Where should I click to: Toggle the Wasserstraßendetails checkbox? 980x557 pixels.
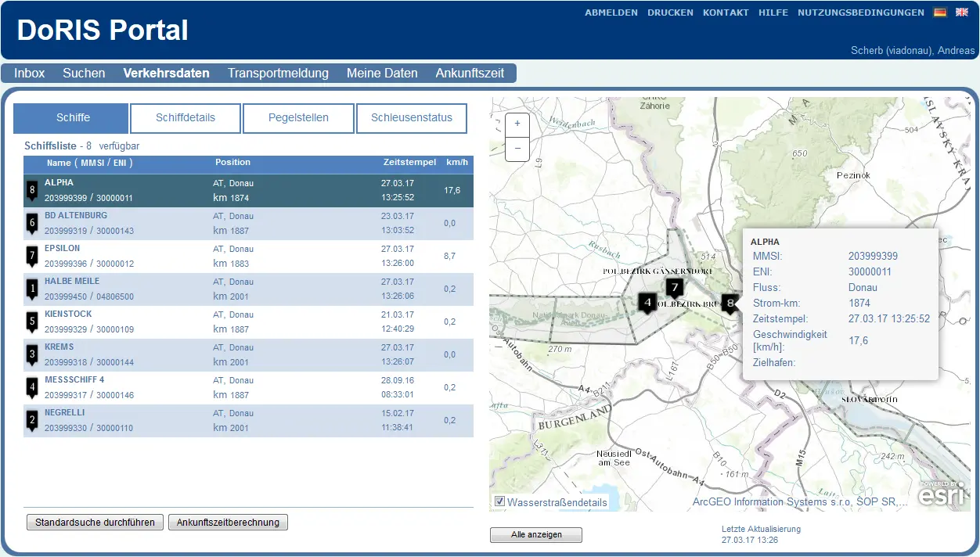(x=499, y=501)
